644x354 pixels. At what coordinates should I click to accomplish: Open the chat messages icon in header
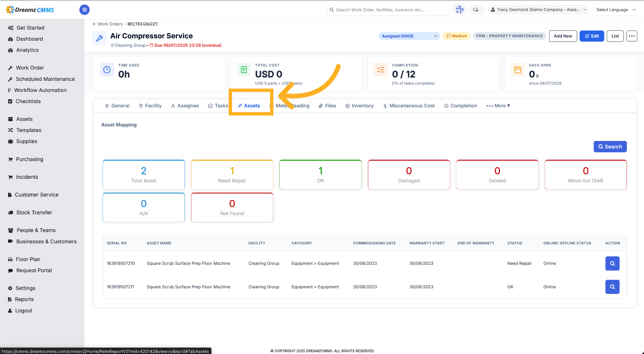point(476,10)
